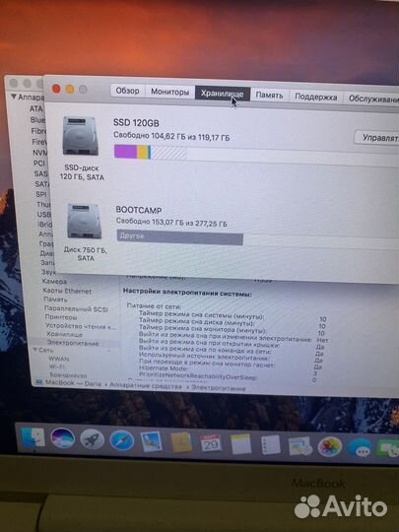
Task: Click Аппаратные средства in path bar
Action: pyautogui.click(x=146, y=386)
